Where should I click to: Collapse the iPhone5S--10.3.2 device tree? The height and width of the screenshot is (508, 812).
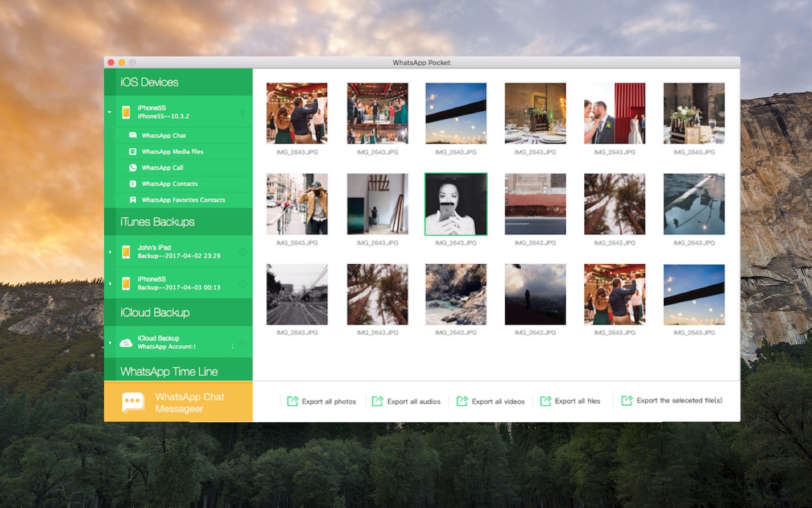coord(110,112)
